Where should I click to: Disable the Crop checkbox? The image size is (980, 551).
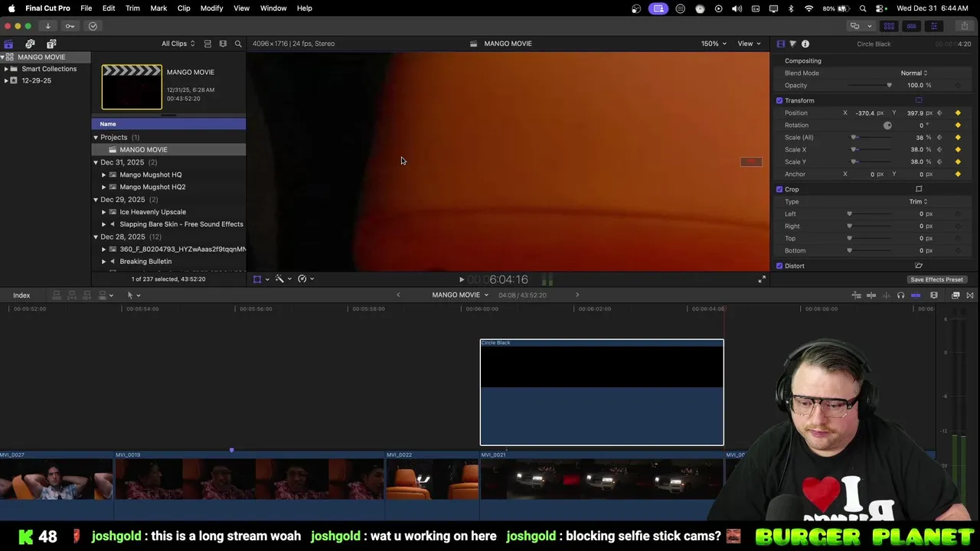coord(779,189)
